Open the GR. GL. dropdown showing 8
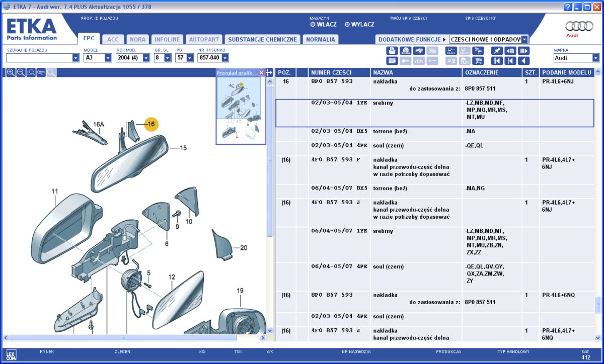This screenshot has height=364, width=604. pyautogui.click(x=169, y=58)
